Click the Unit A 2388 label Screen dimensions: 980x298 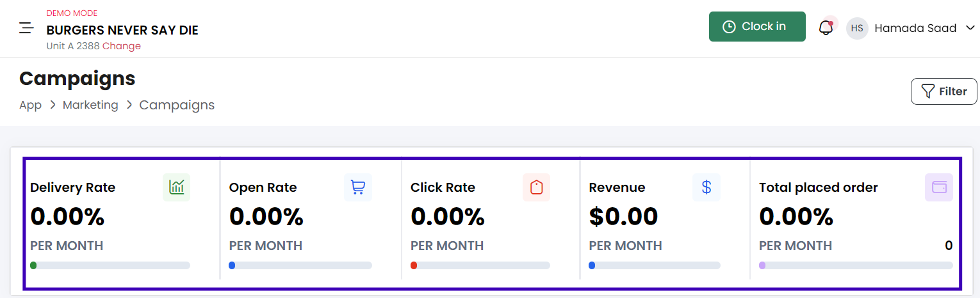click(x=73, y=46)
